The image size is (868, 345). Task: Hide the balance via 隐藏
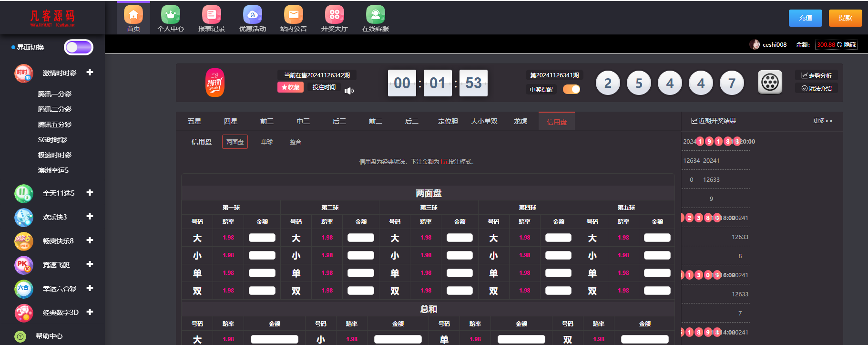coord(850,44)
